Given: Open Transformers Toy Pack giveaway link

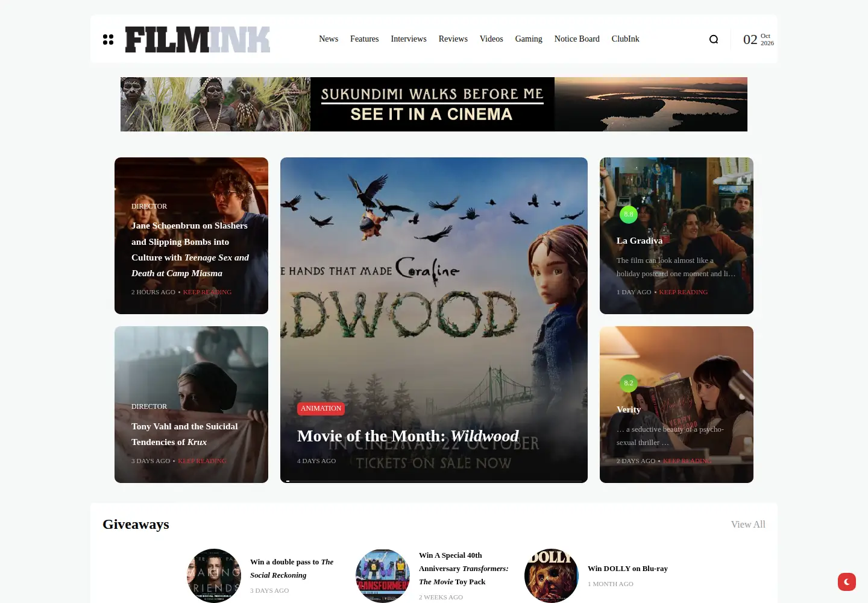Looking at the screenshot, I should [464, 569].
